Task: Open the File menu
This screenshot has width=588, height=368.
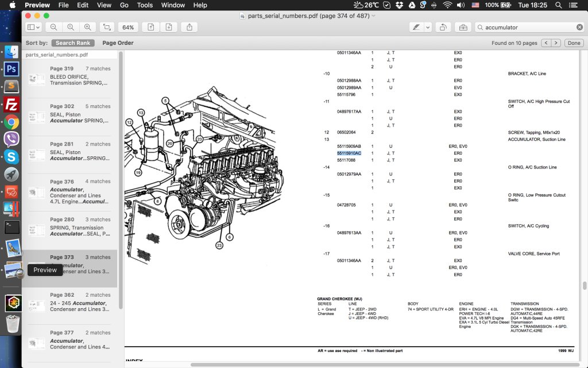Action: 63,5
